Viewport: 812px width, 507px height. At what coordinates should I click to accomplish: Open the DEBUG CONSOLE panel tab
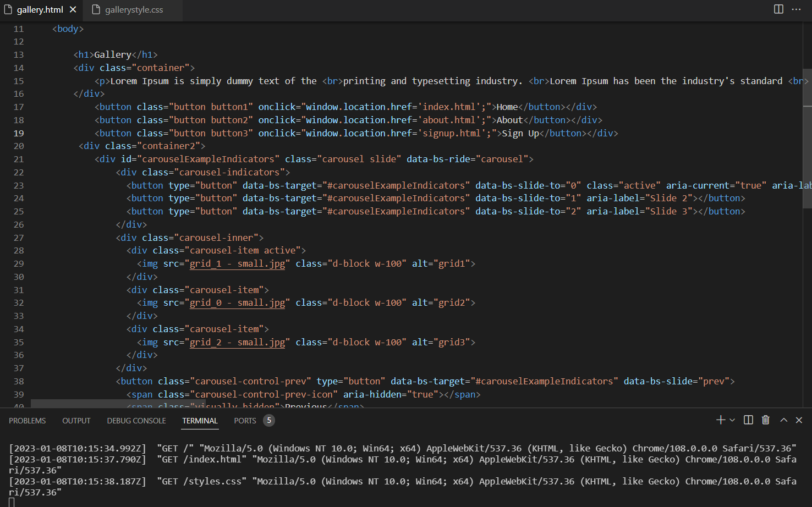136,421
